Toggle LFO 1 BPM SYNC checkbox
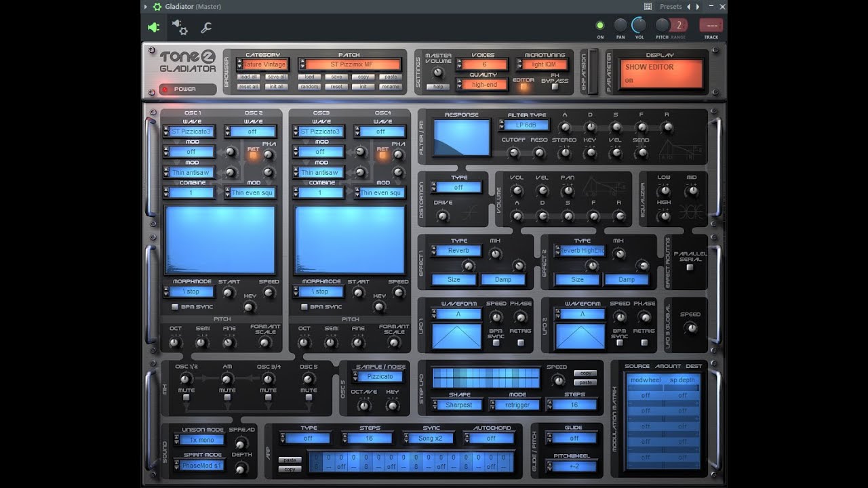Screen dimensions: 868x488 point(496,343)
